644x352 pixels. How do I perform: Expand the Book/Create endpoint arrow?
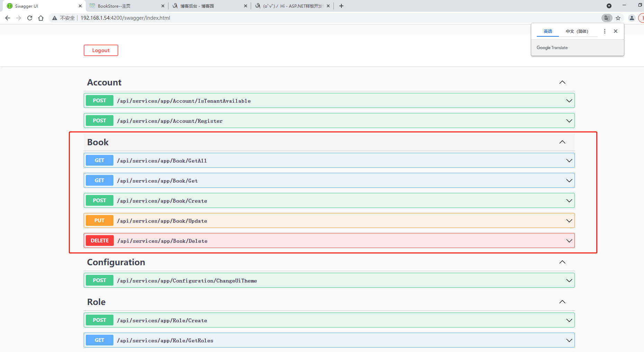coord(569,201)
